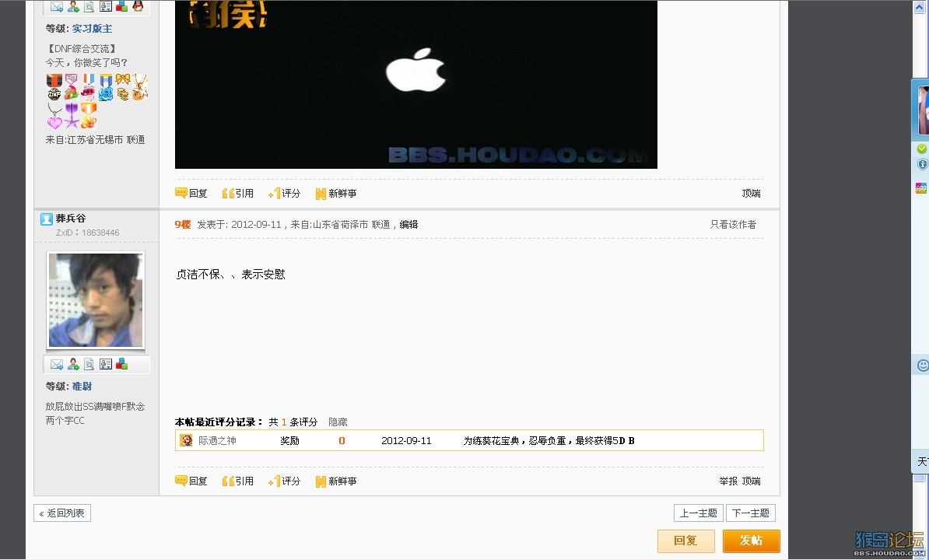929x560 pixels.
Task: Click the 回复 reply button at bottom
Action: (x=685, y=541)
